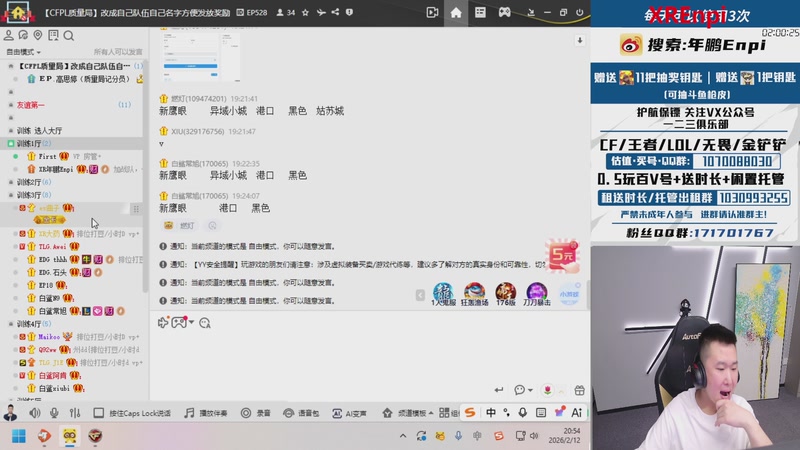Mute the speaker in bottom bar
The image size is (800, 450).
(35, 413)
